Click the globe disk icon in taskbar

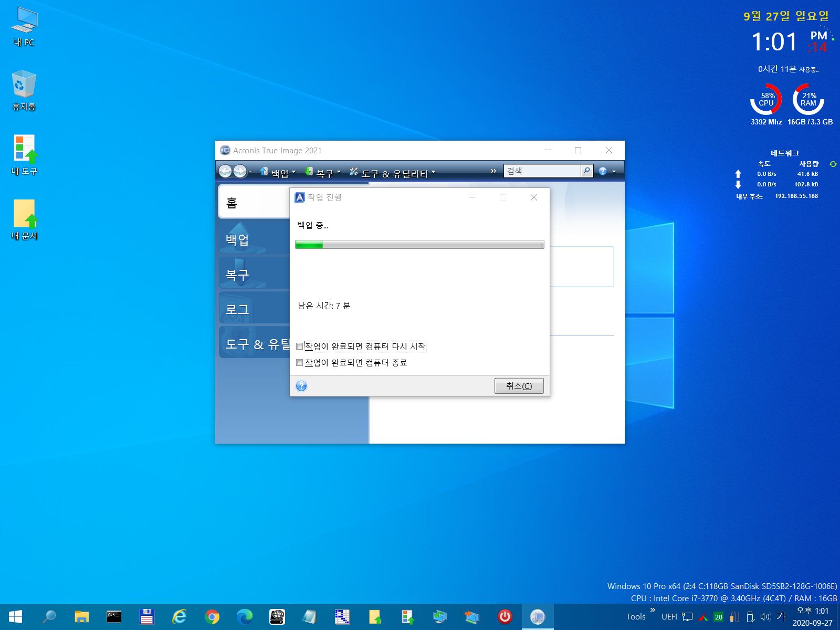(277, 617)
